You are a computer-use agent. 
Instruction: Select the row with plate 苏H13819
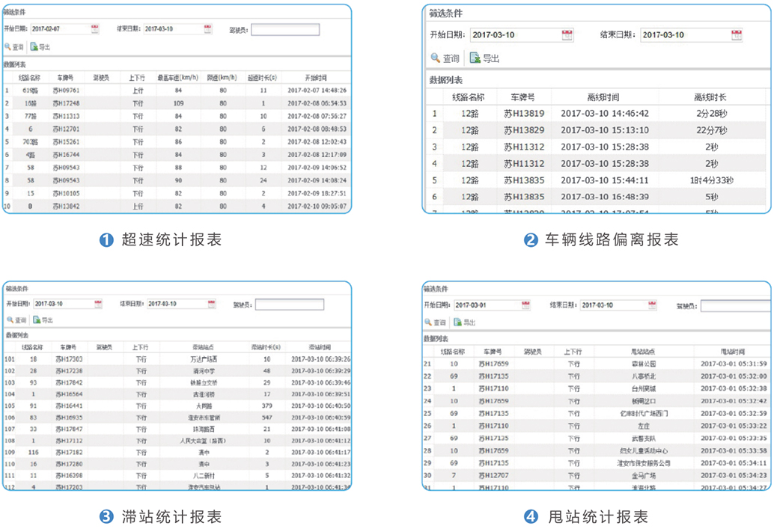coord(524,114)
